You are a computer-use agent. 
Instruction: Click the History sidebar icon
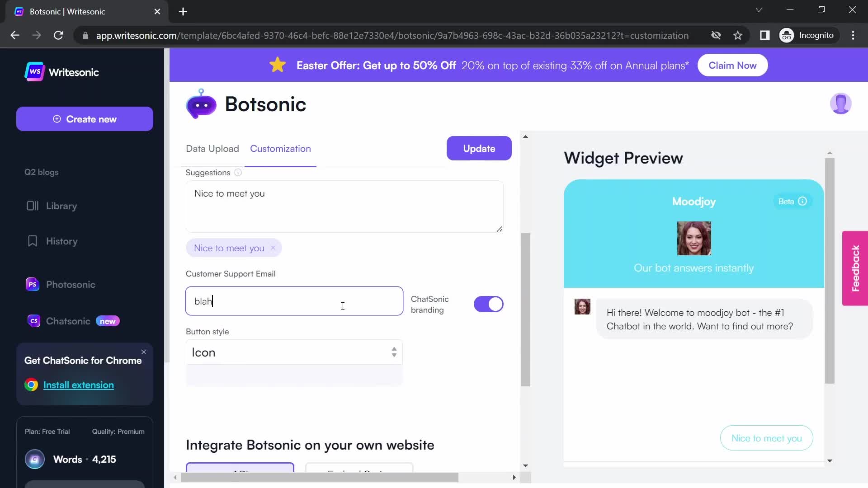[31, 241]
